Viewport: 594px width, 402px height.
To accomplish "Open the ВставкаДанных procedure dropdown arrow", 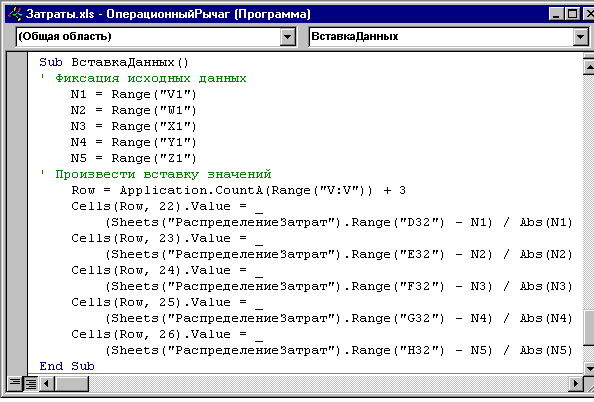I will pyautogui.click(x=580, y=37).
